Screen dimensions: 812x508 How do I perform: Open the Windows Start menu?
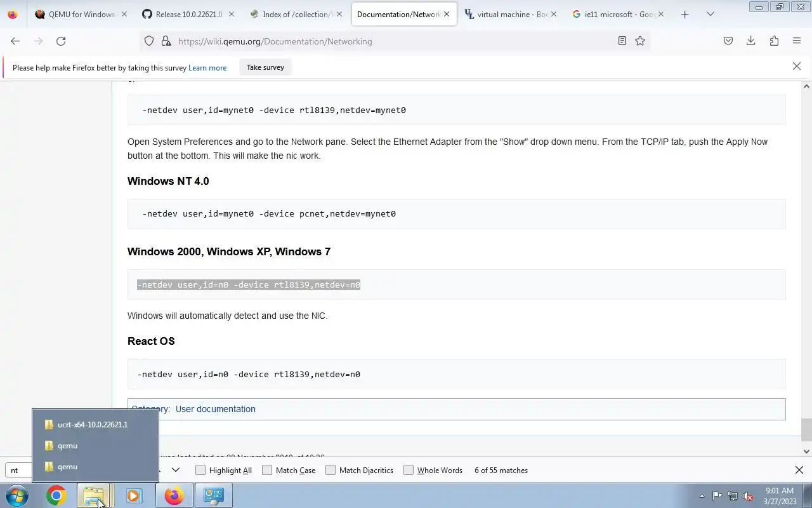coord(17,495)
